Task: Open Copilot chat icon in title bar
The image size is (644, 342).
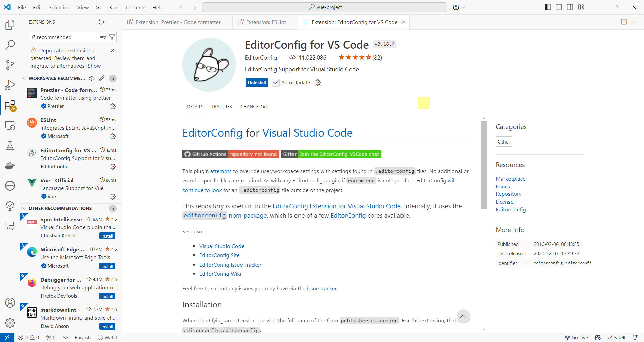Action: 456,7
